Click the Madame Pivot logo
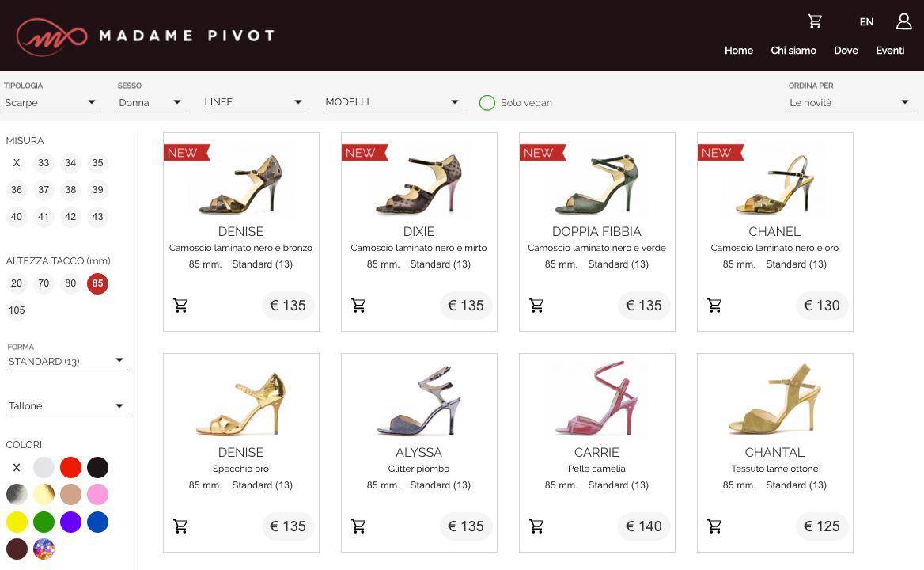This screenshot has height=570, width=924. coord(146,36)
